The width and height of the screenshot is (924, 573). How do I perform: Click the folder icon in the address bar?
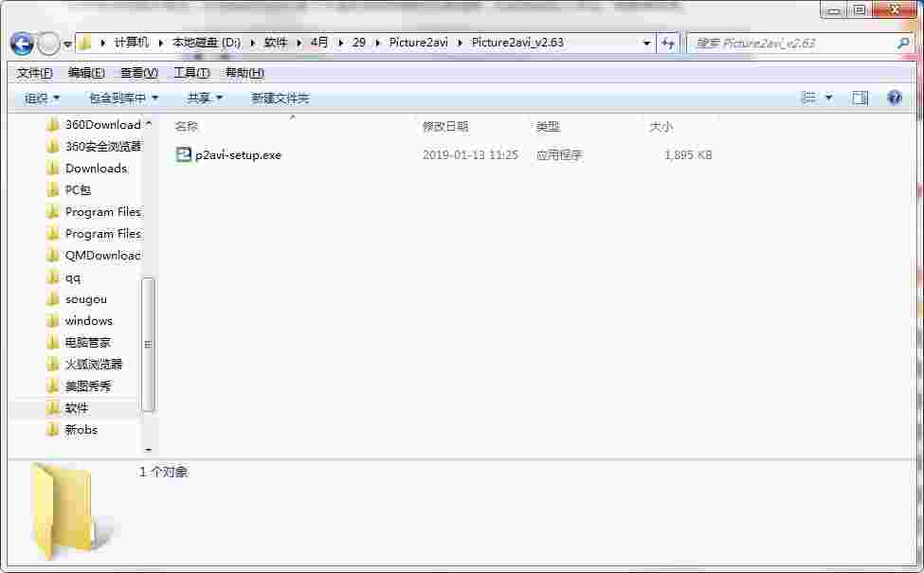pyautogui.click(x=85, y=43)
